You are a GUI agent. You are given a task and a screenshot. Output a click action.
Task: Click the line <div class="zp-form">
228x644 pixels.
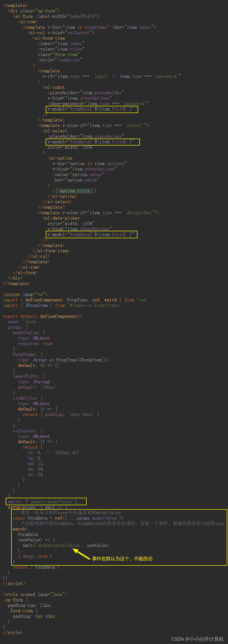(34, 11)
